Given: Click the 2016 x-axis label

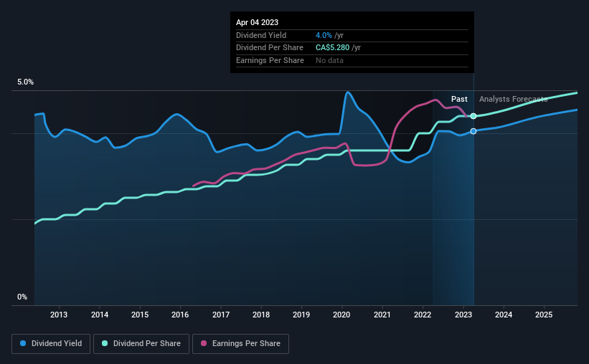Looking at the screenshot, I should click(x=180, y=315).
